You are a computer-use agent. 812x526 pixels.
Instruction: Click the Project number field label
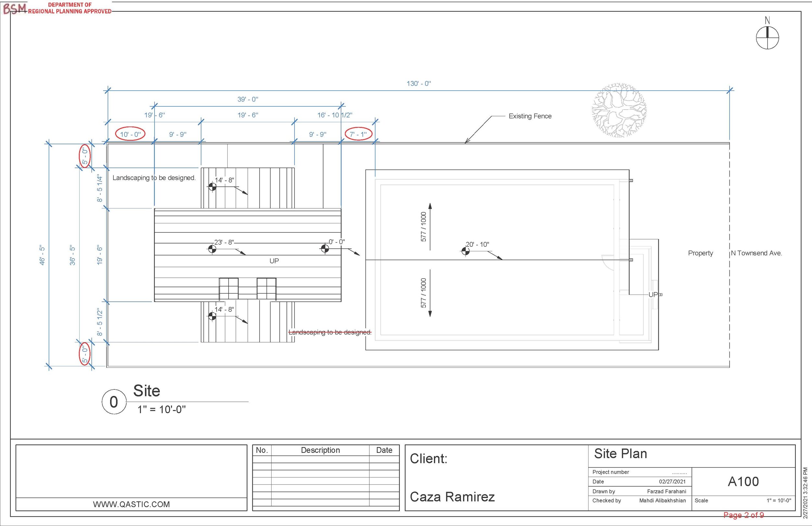[x=611, y=472]
